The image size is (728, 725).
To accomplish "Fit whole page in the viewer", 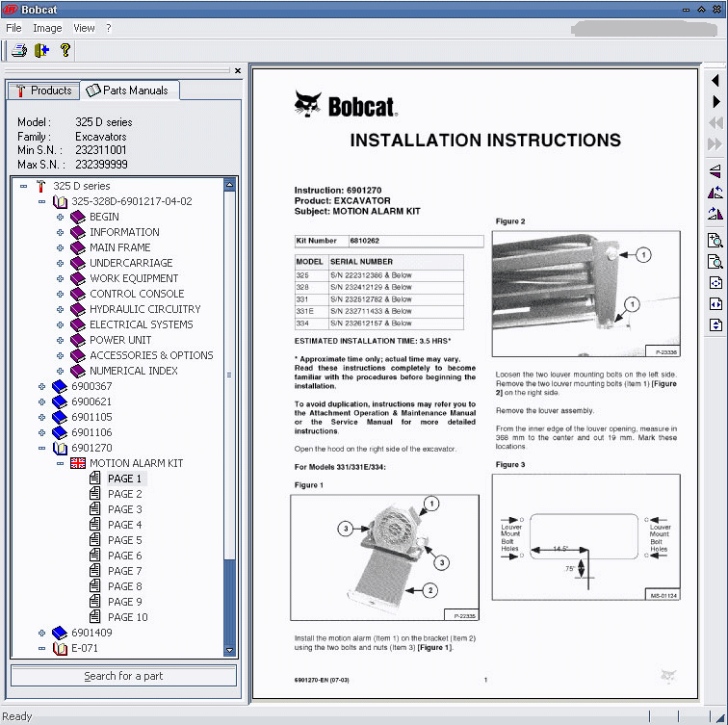I will 715,283.
